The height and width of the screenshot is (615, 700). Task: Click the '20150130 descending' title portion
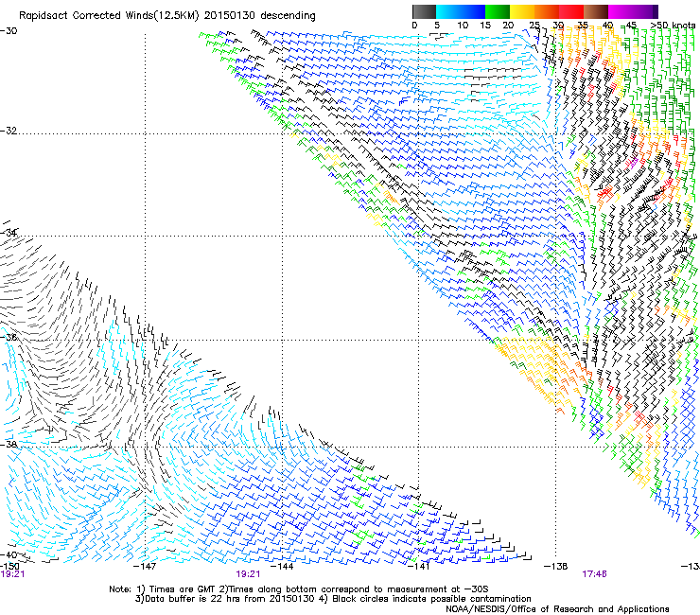260,16
